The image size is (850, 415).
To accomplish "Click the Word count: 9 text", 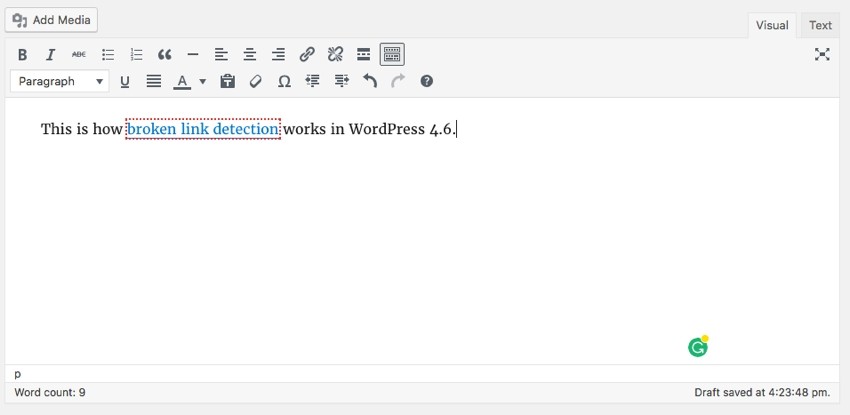I will [x=50, y=392].
